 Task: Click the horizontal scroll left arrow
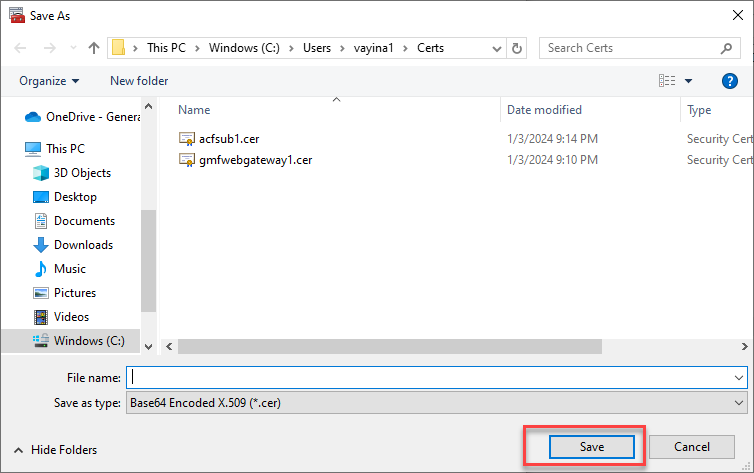click(169, 347)
